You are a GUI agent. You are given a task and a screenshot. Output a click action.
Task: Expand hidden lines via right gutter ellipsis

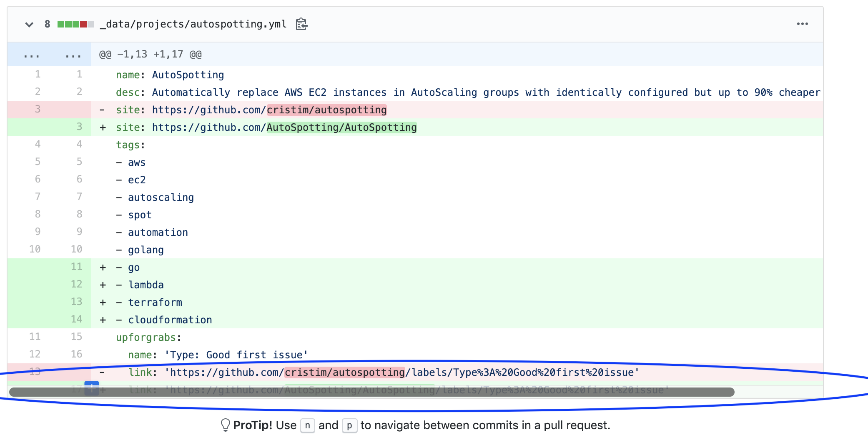coord(73,54)
